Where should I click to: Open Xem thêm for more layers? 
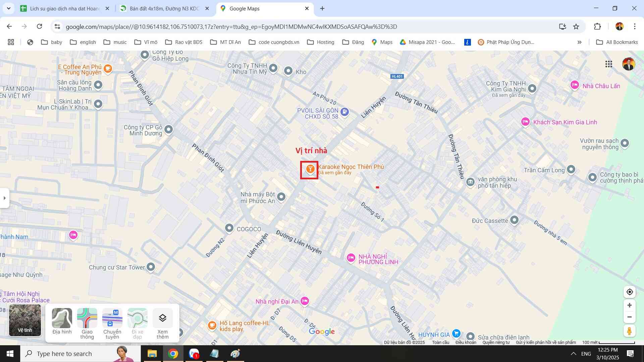(x=162, y=323)
